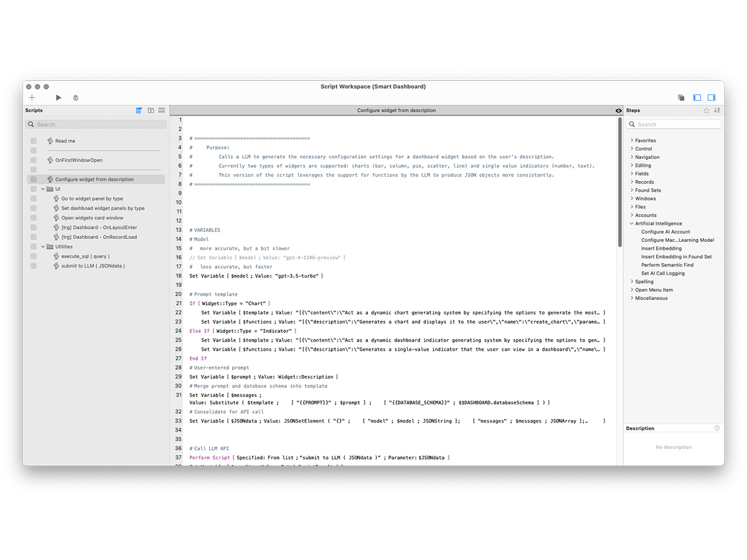Toggle the right Steps pane visibility
747x560 pixels.
[712, 98]
